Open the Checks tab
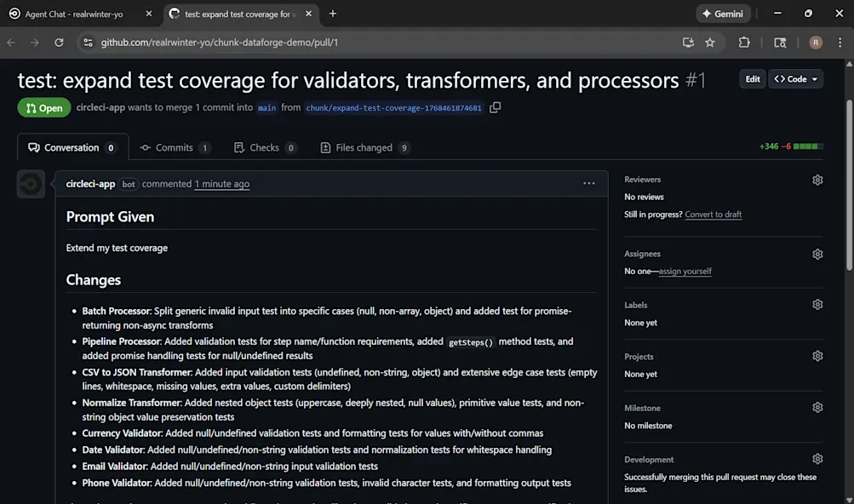This screenshot has height=504, width=854. coord(266,147)
